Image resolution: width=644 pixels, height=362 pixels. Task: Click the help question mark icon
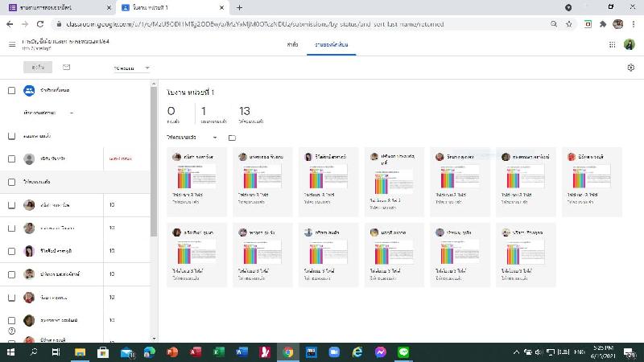tap(11, 331)
